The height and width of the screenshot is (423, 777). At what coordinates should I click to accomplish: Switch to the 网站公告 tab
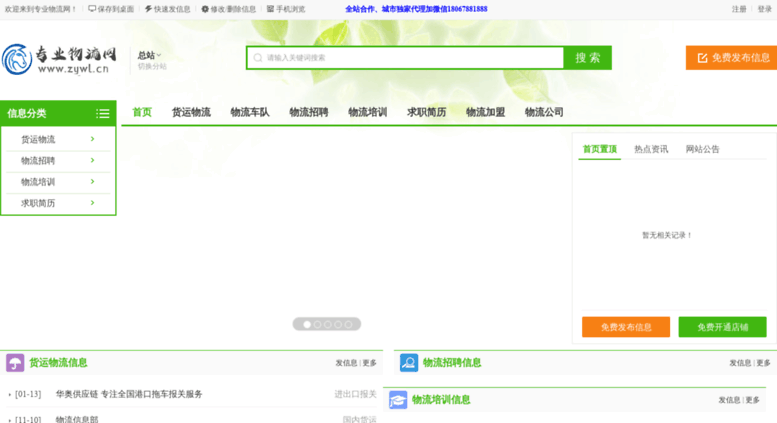(x=703, y=149)
